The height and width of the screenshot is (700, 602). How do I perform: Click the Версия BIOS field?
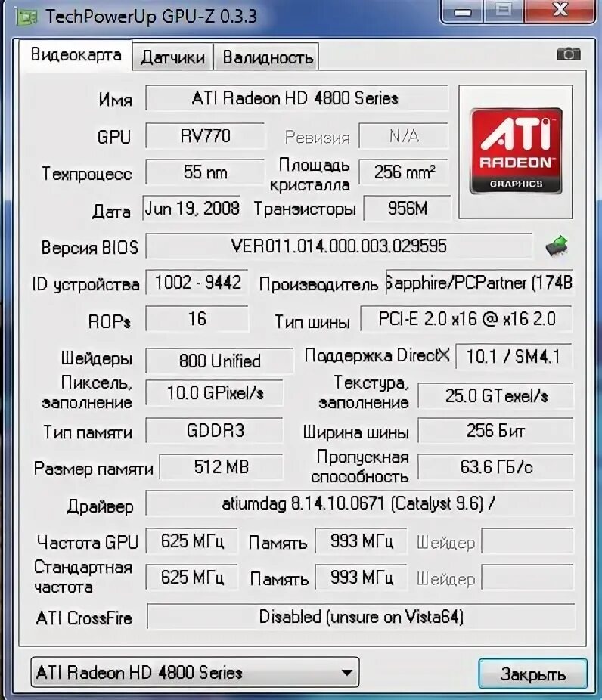339,246
